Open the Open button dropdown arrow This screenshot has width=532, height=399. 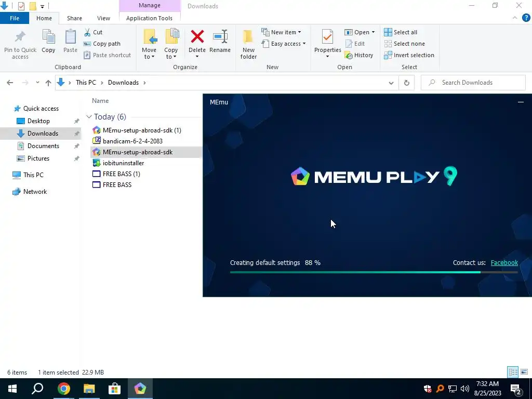(373, 32)
